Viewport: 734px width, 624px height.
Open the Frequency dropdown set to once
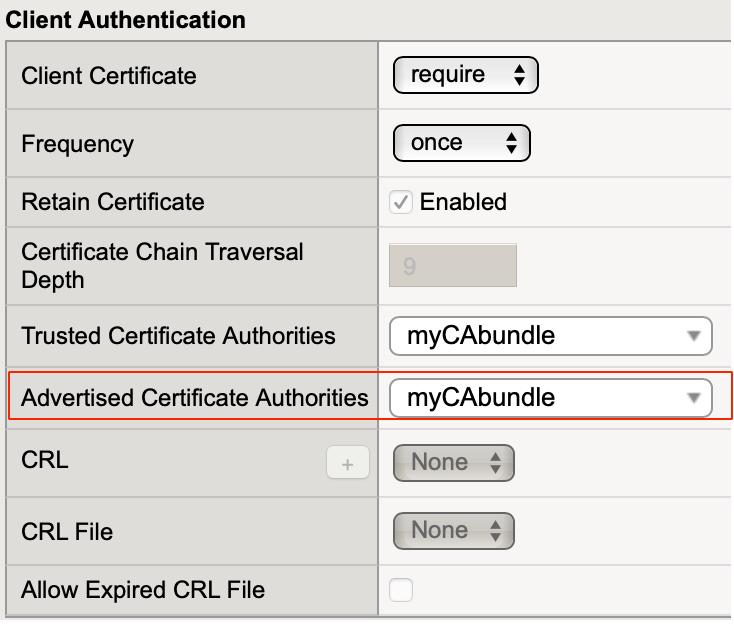[x=461, y=143]
